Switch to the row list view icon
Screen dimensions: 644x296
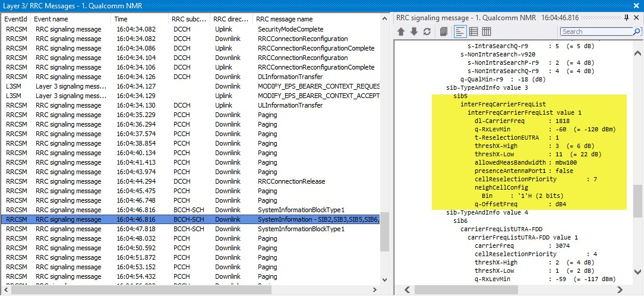coord(473,32)
